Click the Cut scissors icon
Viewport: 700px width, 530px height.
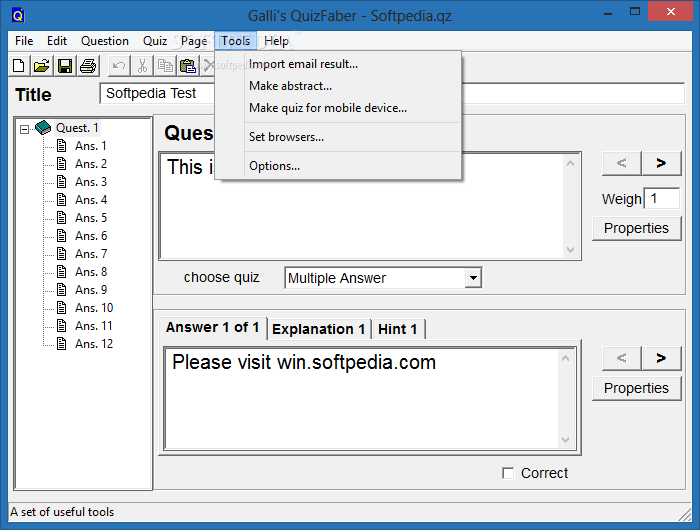142,66
